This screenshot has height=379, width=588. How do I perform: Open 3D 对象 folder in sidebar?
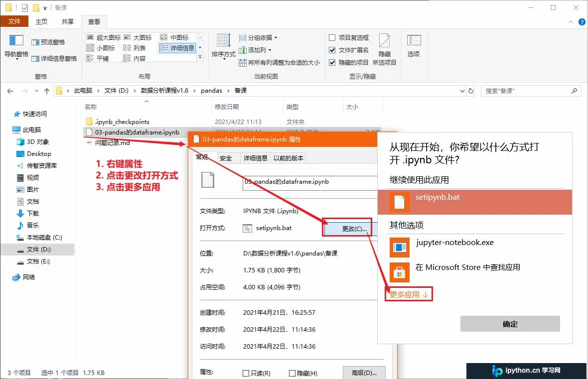tap(33, 142)
